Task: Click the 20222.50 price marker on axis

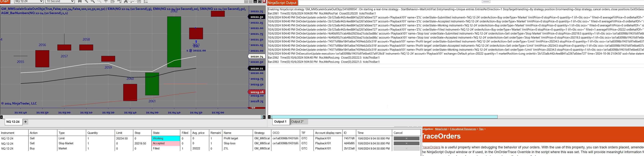Action: 257,17
